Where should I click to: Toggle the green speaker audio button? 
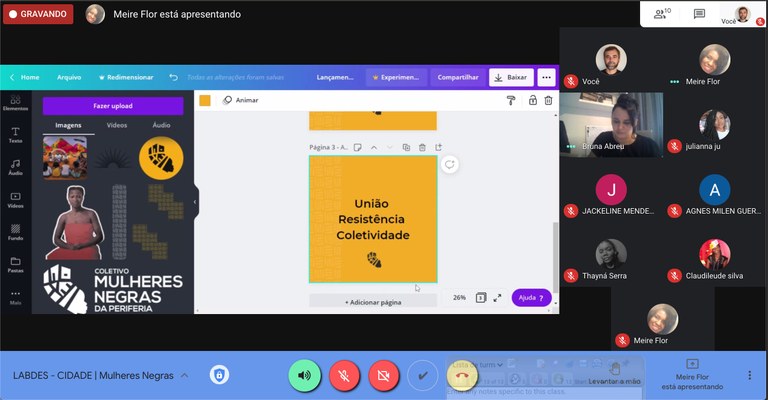[304, 375]
